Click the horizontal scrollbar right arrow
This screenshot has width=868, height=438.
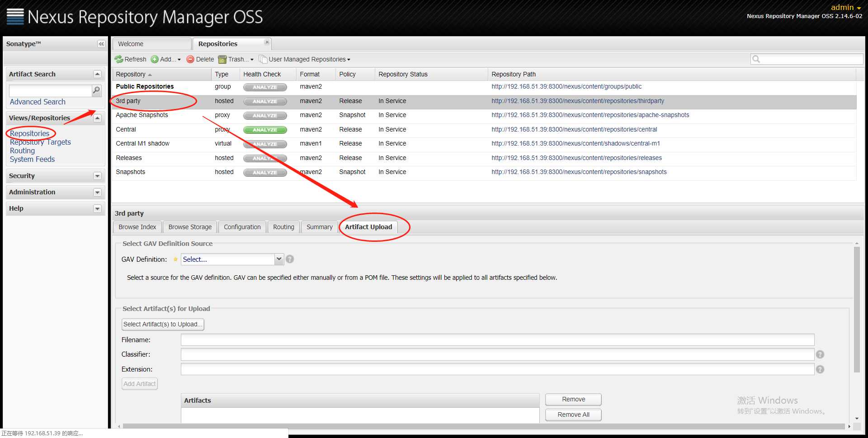[x=849, y=426]
